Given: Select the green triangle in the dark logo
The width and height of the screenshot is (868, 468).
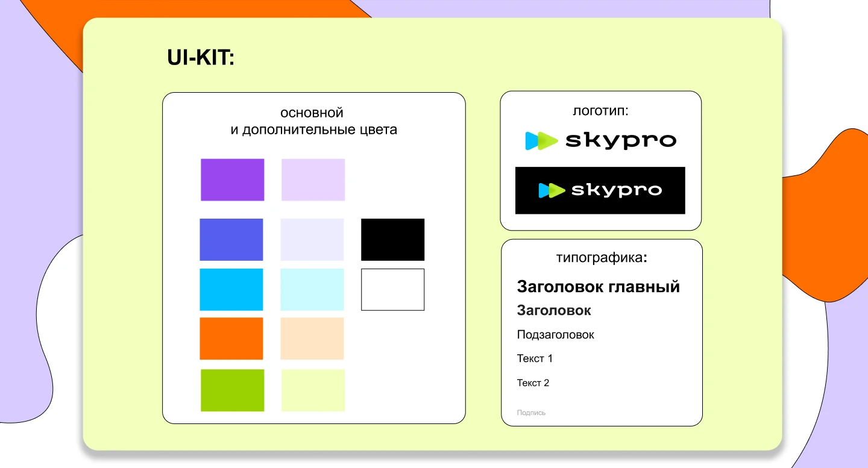Looking at the screenshot, I should point(556,190).
